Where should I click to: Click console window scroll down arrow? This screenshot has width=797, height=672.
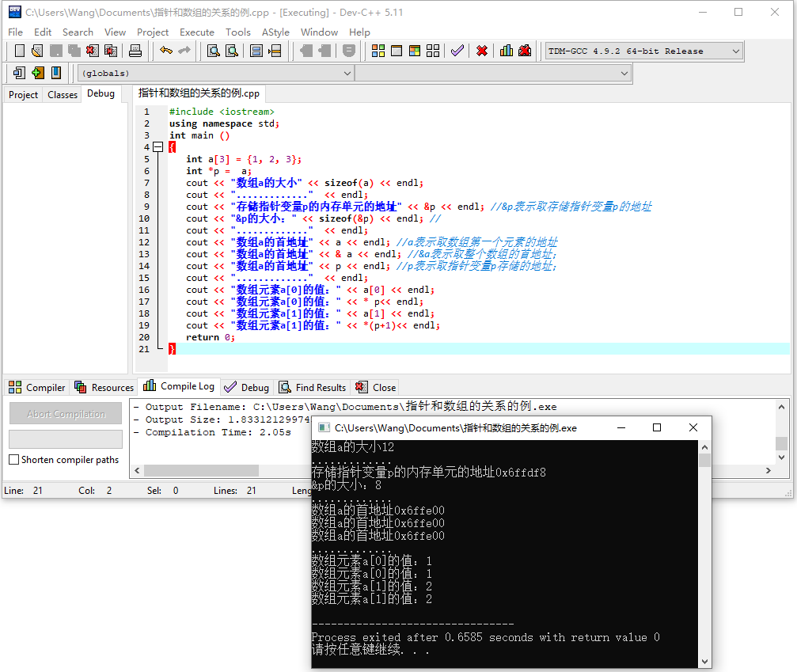coord(704,662)
